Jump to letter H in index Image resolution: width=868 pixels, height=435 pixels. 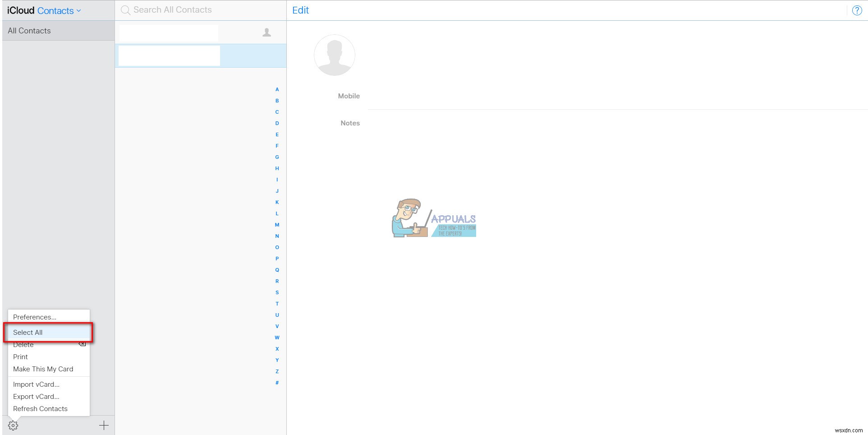(277, 168)
